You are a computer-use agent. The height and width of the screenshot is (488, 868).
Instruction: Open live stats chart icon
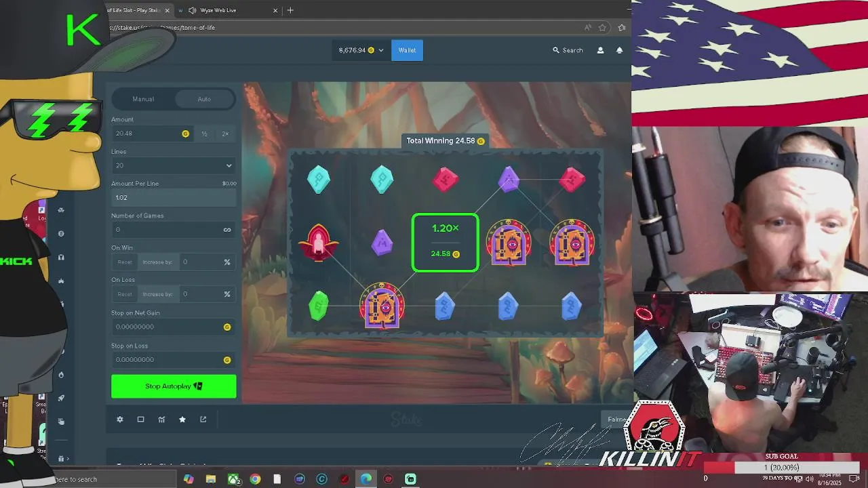click(x=161, y=420)
